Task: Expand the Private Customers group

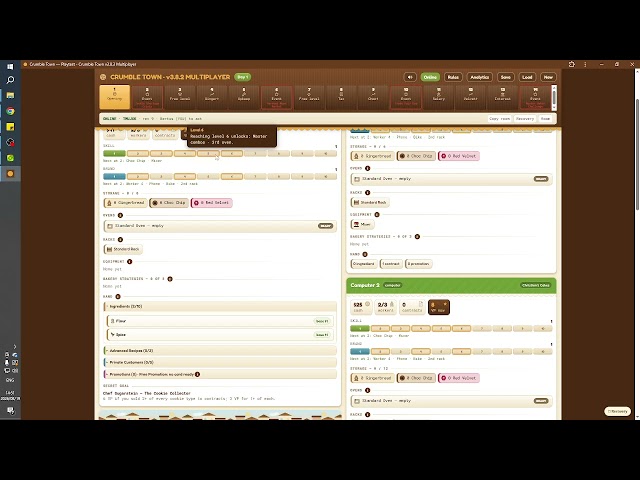Action: click(x=220, y=362)
